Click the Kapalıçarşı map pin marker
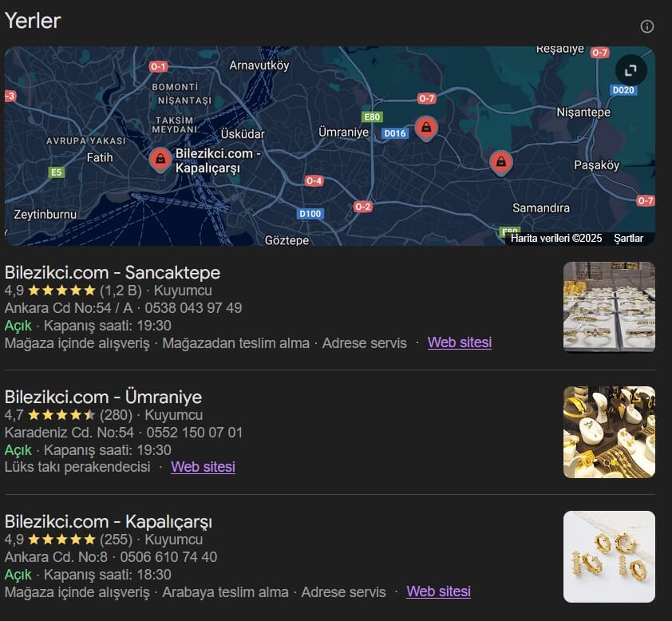672x621 pixels. click(x=160, y=159)
